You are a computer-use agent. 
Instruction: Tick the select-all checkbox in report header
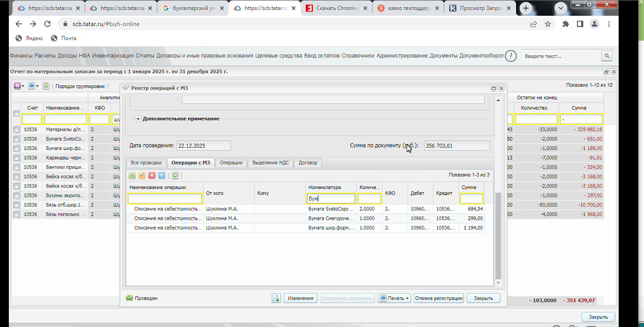click(x=16, y=114)
